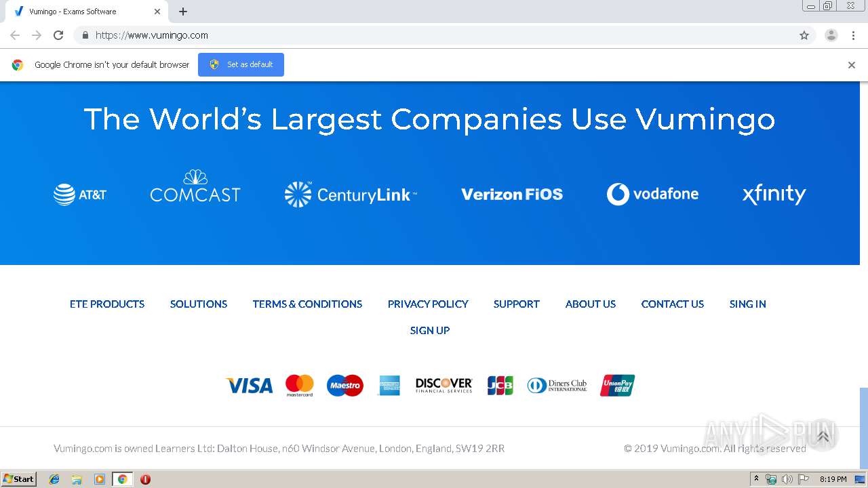Open the Chrome profile avatar
Screen dimensions: 868x488
(x=831, y=35)
